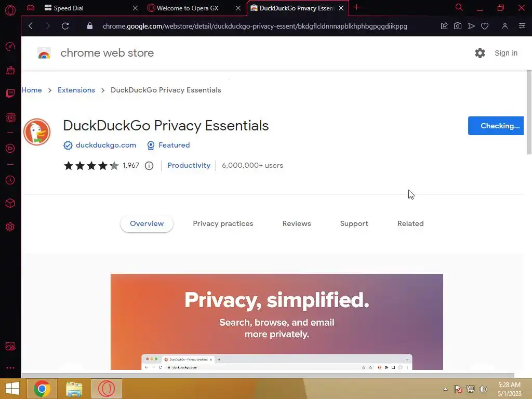
Task: Open the Opera menu logo icon
Action: 10,10
